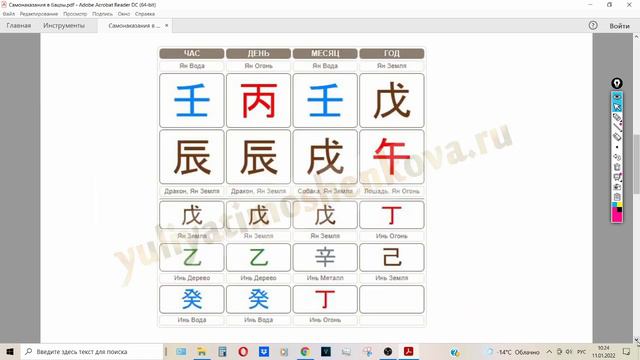Select the eraser tool in annotation toolbar
The height and width of the screenshot is (360, 640).
pyautogui.click(x=617, y=137)
